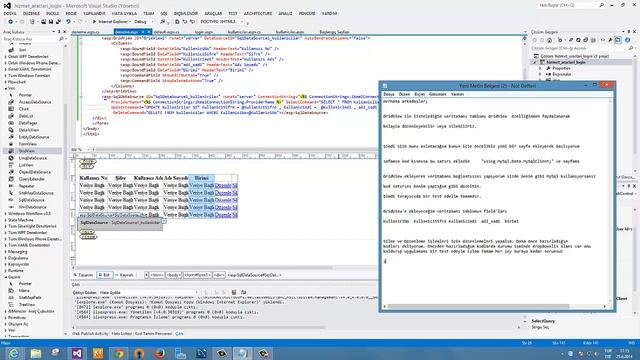
Task: Switch to the default.aspx.cs editor tab
Action: [167, 32]
